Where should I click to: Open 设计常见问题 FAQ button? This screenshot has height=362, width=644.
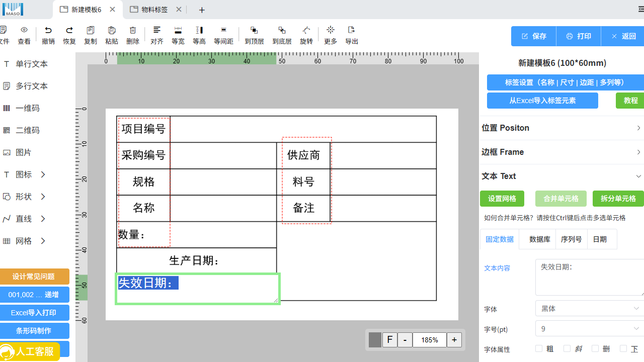pyautogui.click(x=34, y=277)
